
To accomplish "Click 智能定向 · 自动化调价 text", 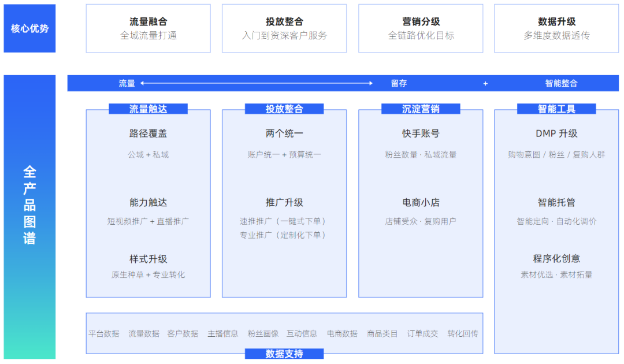I will coord(556,221).
